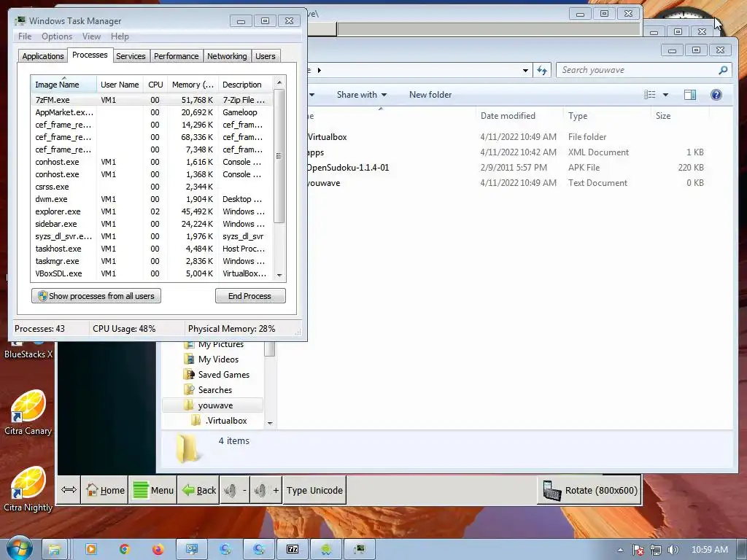Click the Type Unicode button

(x=314, y=490)
